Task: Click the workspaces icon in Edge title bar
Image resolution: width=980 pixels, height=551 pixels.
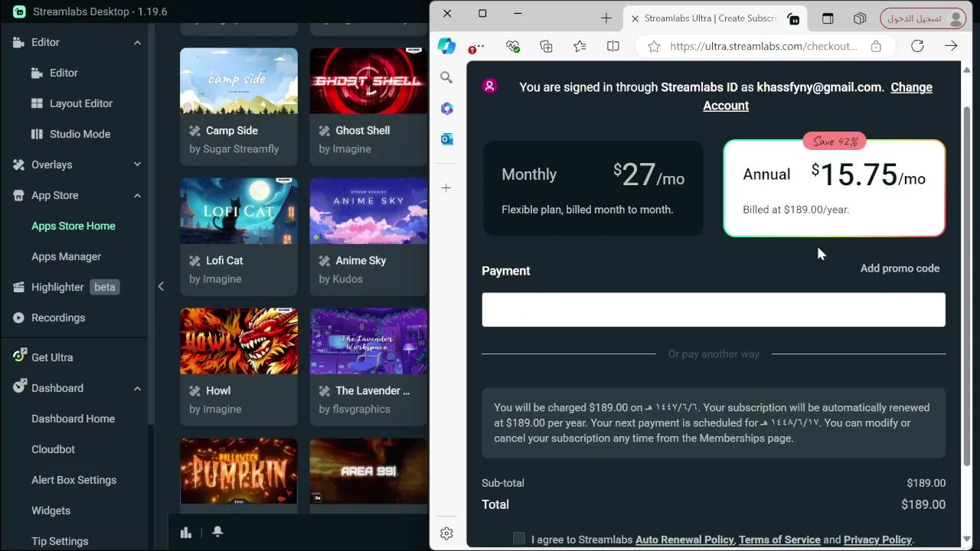Action: tap(860, 18)
